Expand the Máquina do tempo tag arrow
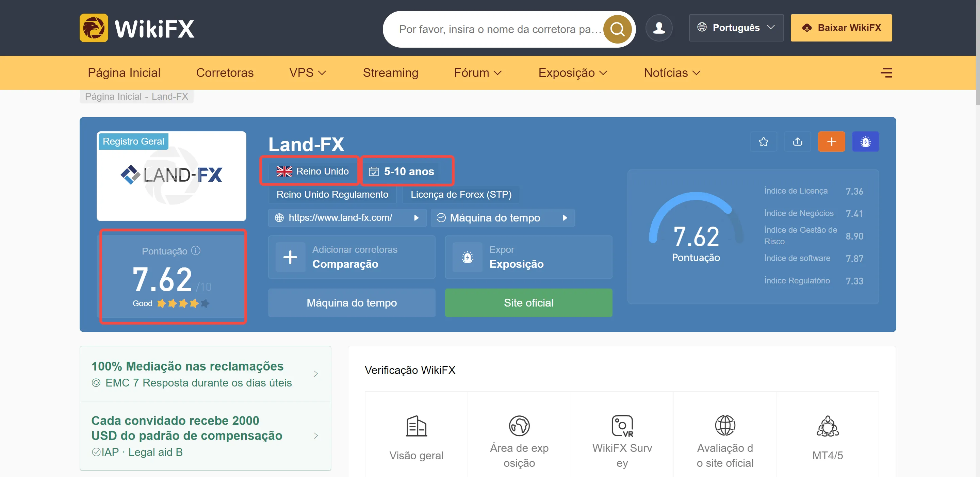Screen dimensions: 980x477 pos(565,218)
